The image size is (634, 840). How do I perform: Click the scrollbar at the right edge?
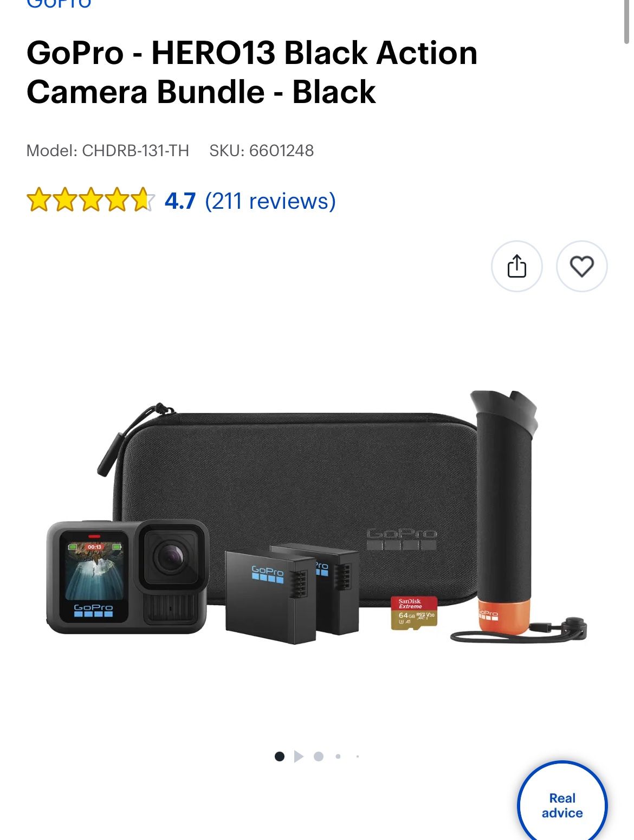627,22
